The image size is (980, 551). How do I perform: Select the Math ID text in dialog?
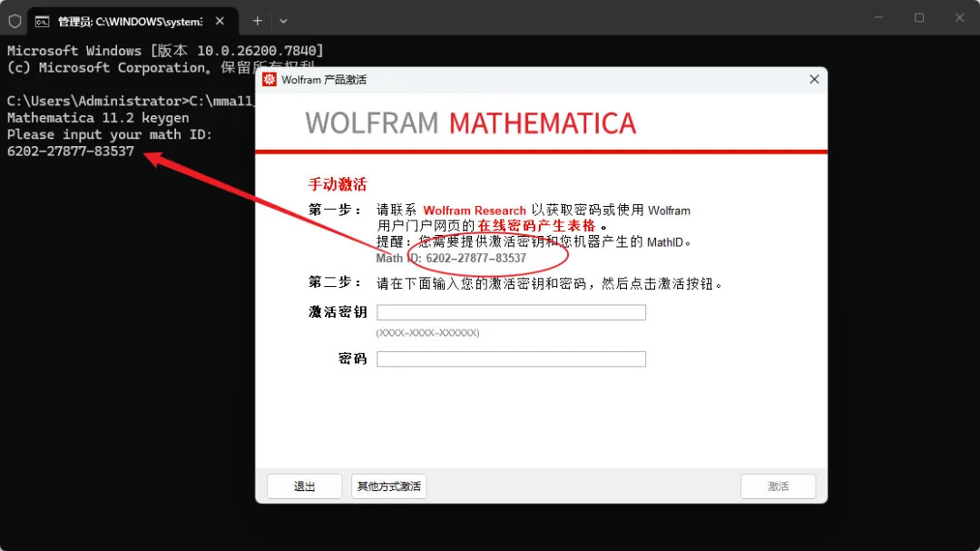tap(451, 259)
